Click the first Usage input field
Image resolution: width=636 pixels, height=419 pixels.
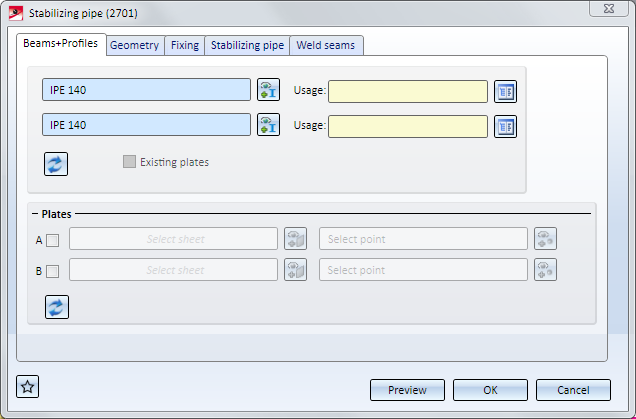[408, 91]
